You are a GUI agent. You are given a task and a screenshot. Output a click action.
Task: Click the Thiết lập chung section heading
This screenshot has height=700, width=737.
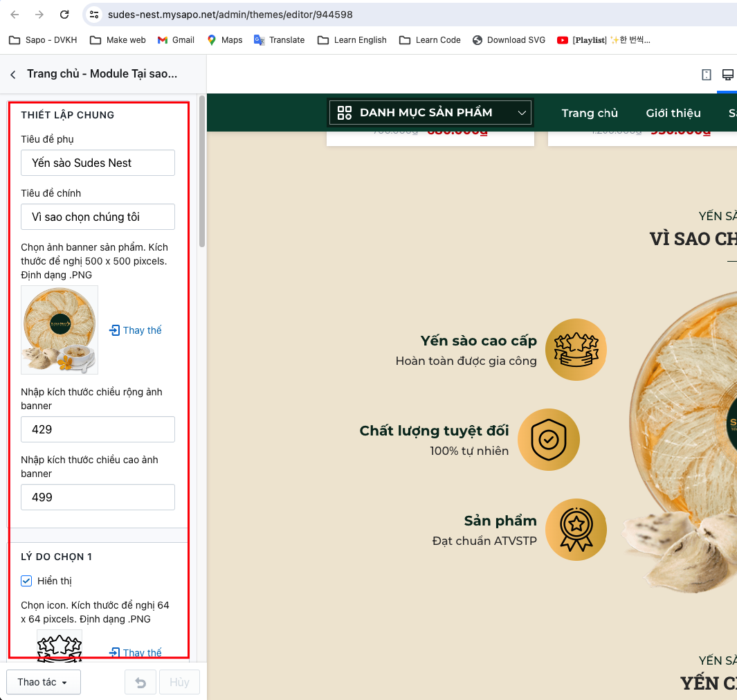click(68, 115)
